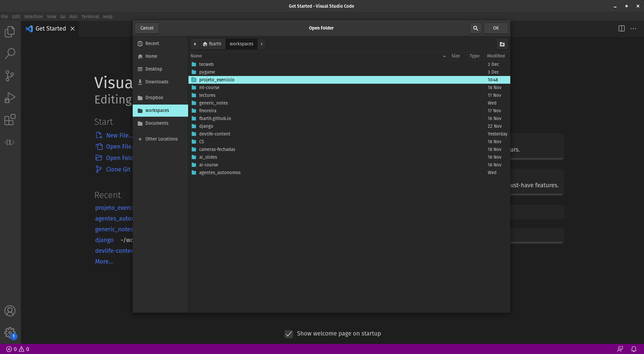Click the More... link under Recent
Screen dimensions: 644x354
tap(104, 262)
